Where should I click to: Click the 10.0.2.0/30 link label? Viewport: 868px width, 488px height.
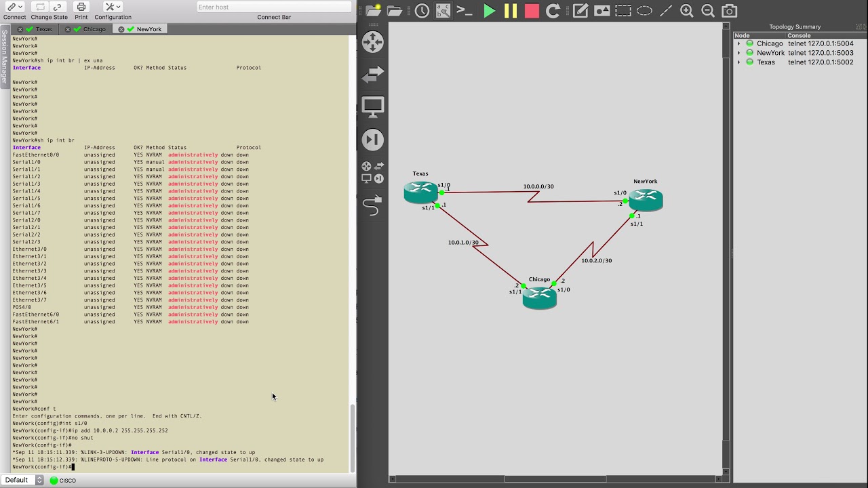coord(597,261)
